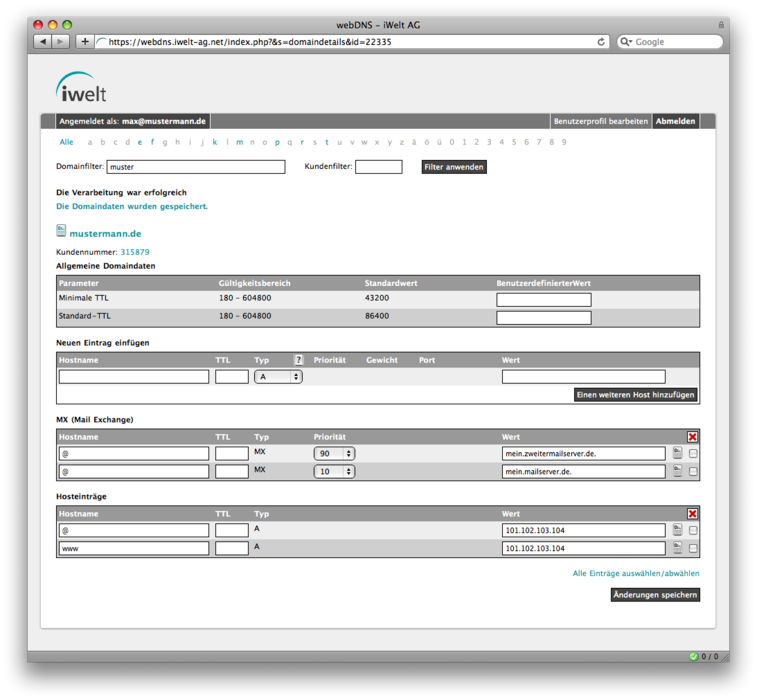Click new entry Hostname field

pos(134,377)
